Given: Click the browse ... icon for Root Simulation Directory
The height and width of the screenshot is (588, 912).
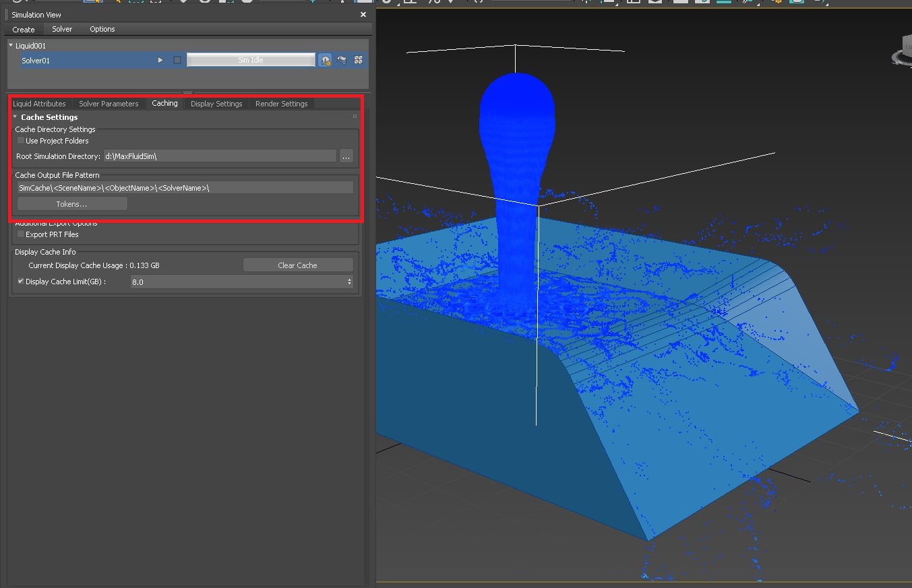Looking at the screenshot, I should pyautogui.click(x=346, y=156).
